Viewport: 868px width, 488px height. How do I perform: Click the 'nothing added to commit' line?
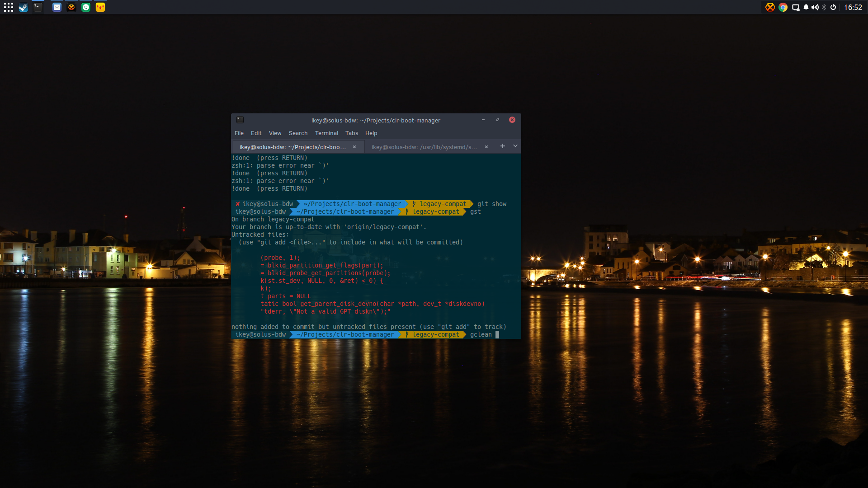369,327
